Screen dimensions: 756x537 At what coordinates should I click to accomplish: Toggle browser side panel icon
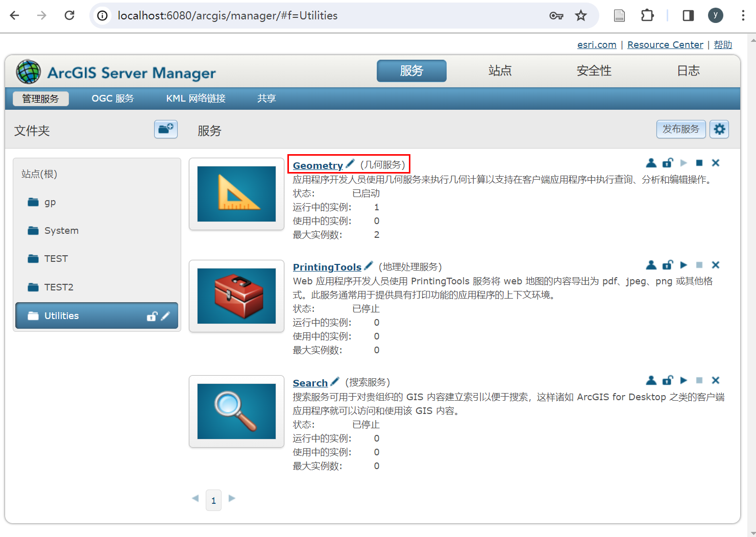point(688,16)
